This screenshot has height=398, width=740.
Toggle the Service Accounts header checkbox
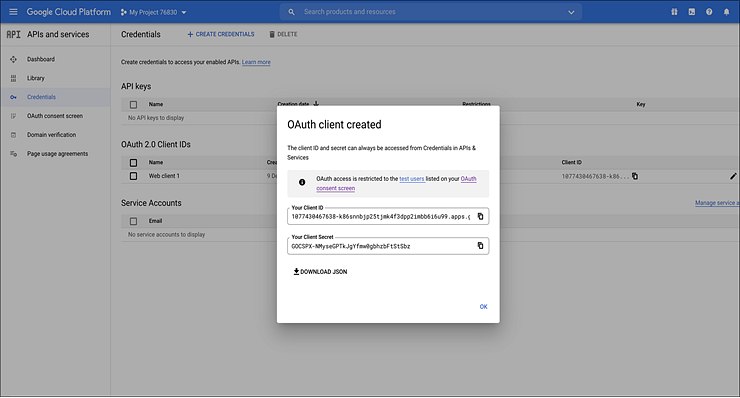[134, 221]
